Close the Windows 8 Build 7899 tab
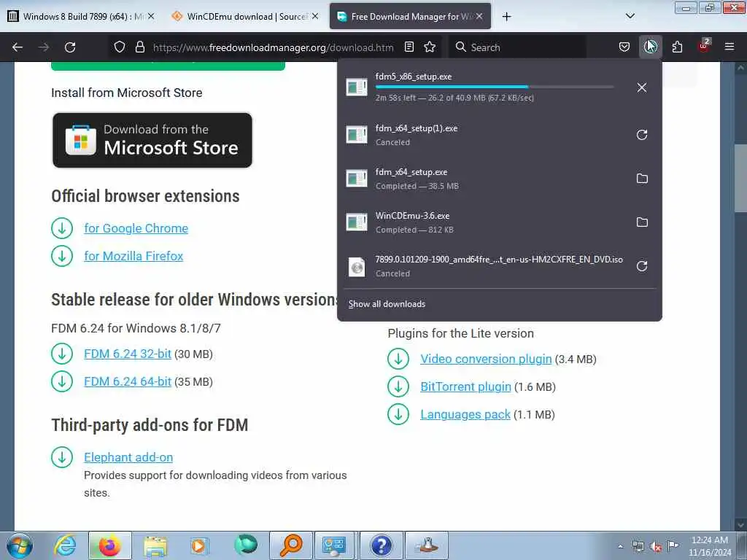 151,16
